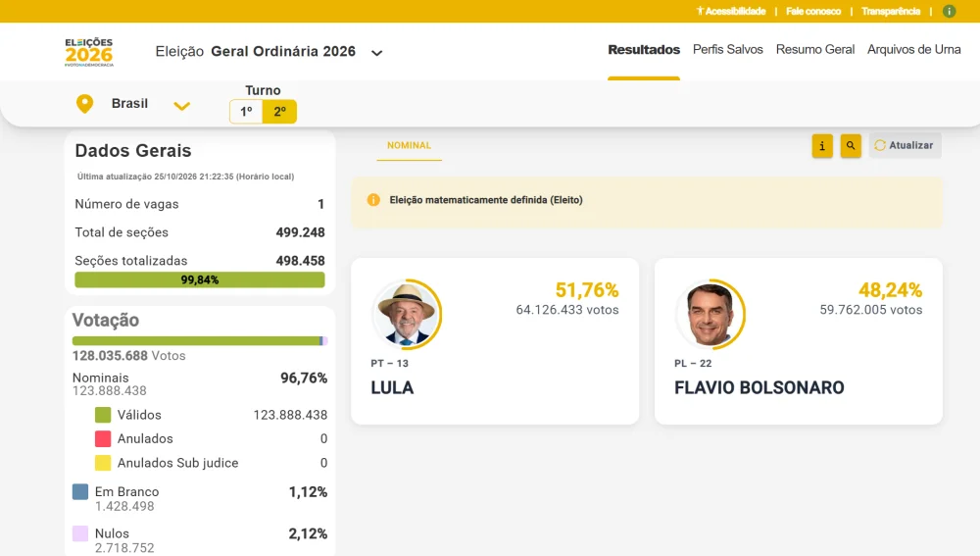980x556 pixels.
Task: Click the 64.126.433 votos text
Action: point(566,310)
